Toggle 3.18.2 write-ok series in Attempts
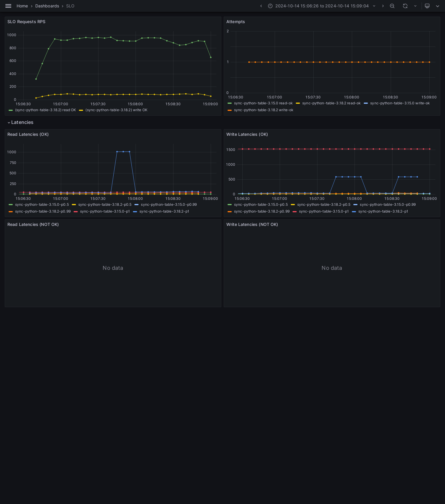 (263, 110)
